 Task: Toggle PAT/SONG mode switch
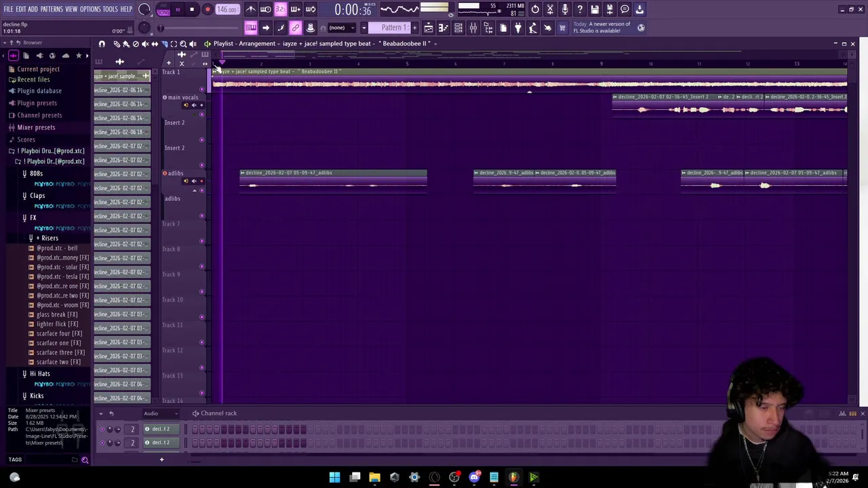click(163, 9)
